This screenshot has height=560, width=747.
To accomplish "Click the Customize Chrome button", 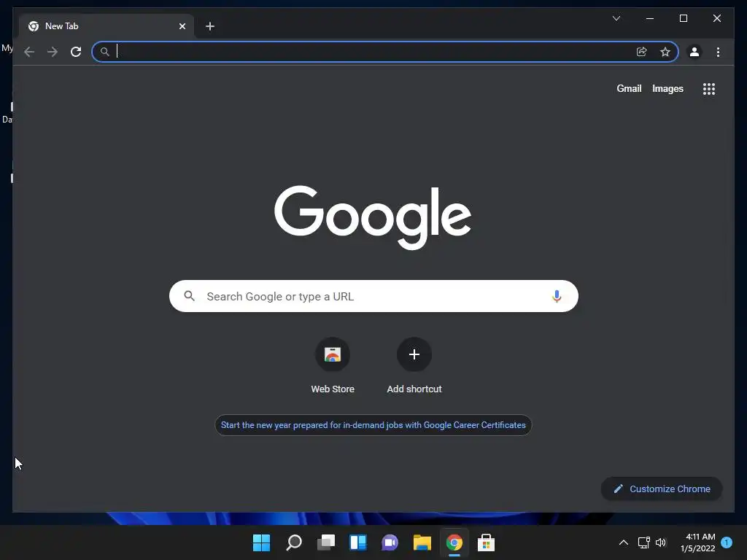I will 662,489.
